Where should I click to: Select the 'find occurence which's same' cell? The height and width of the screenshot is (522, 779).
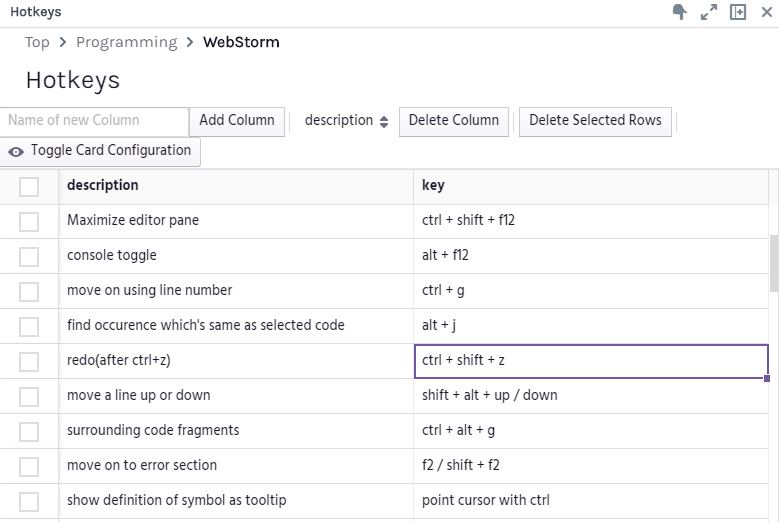(236, 326)
